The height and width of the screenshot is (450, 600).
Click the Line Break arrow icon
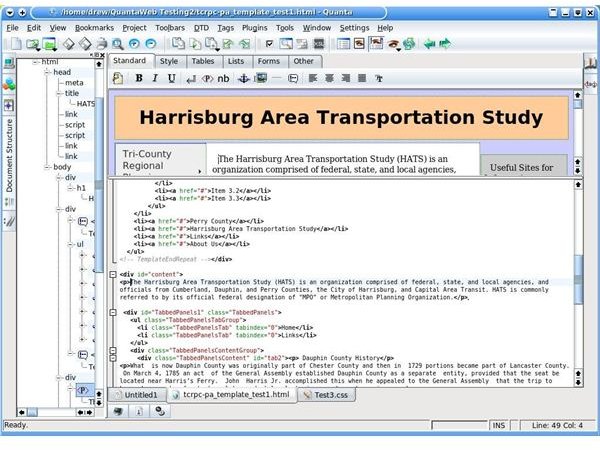click(x=191, y=79)
